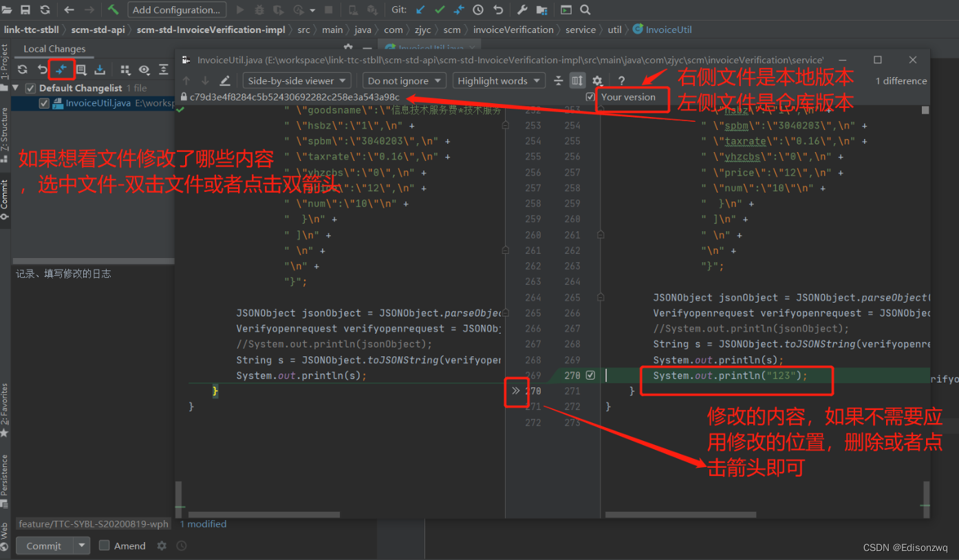Click the Synchronize icon in main toolbar
The height and width of the screenshot is (560, 959).
pyautogui.click(x=45, y=10)
